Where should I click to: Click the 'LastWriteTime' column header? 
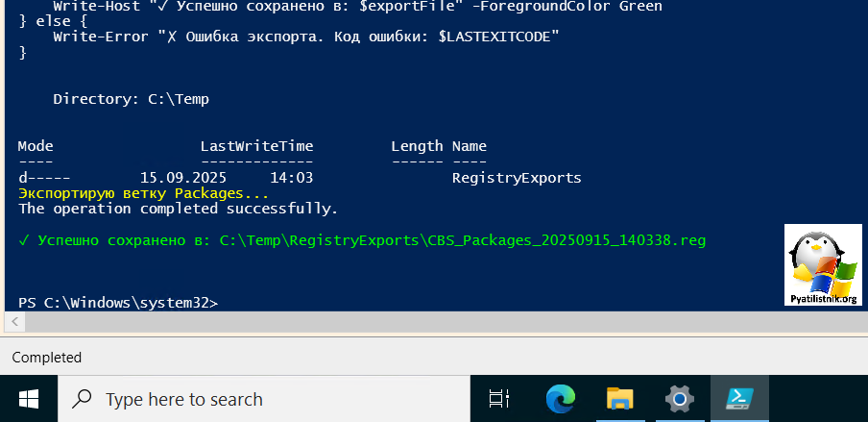256,147
